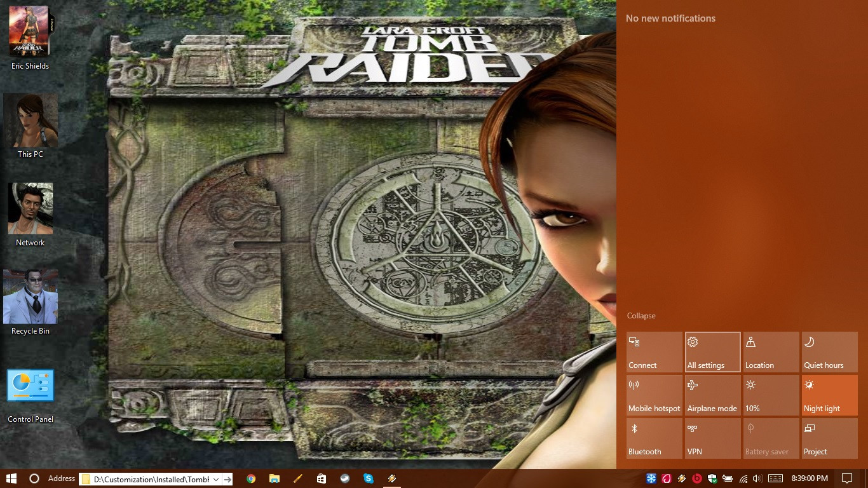Screen dimensions: 868x488
Task: Toggle the Bluetooth quick action
Action: 654,438
